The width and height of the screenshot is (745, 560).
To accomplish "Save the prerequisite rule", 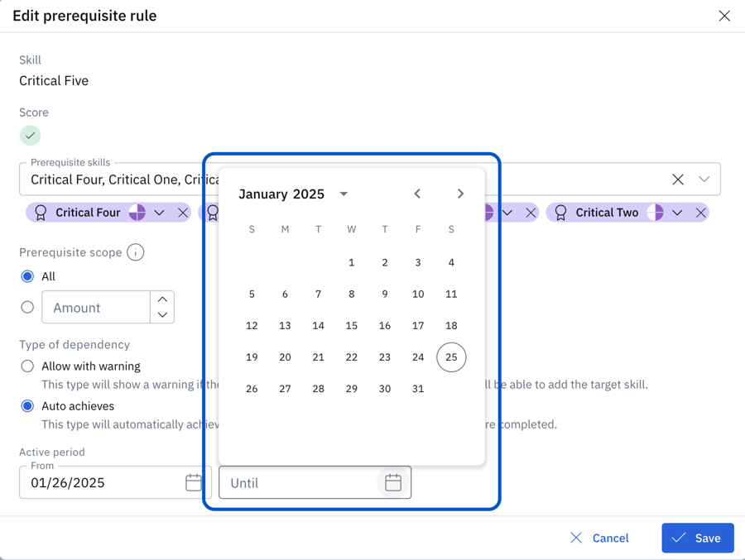I will [698, 538].
